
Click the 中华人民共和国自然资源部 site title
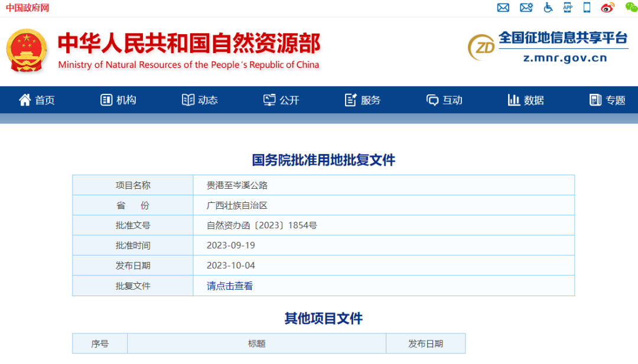[189, 44]
